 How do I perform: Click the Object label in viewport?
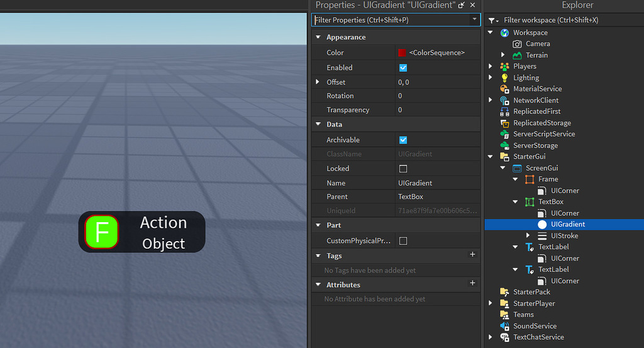164,244
